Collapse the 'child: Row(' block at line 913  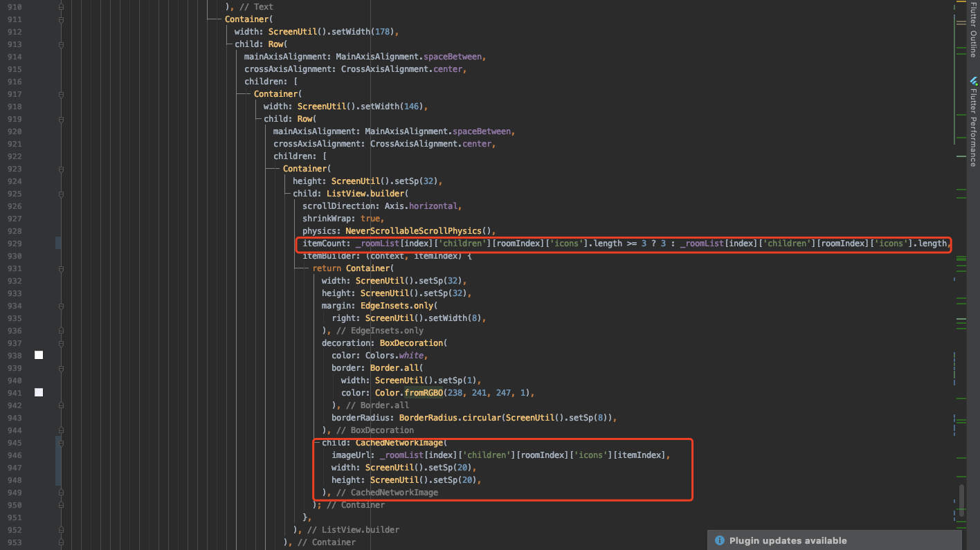pos(61,44)
